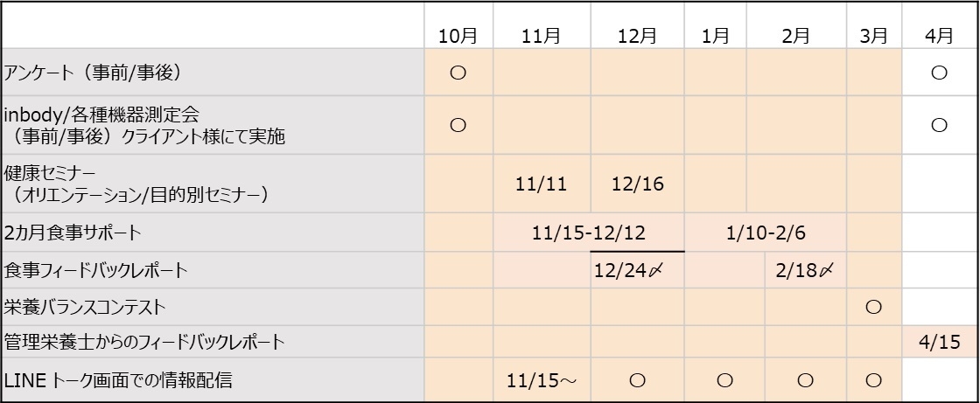Select the 1/10-2/6 meal support period
This screenshot has width=980, height=403.
tap(766, 233)
